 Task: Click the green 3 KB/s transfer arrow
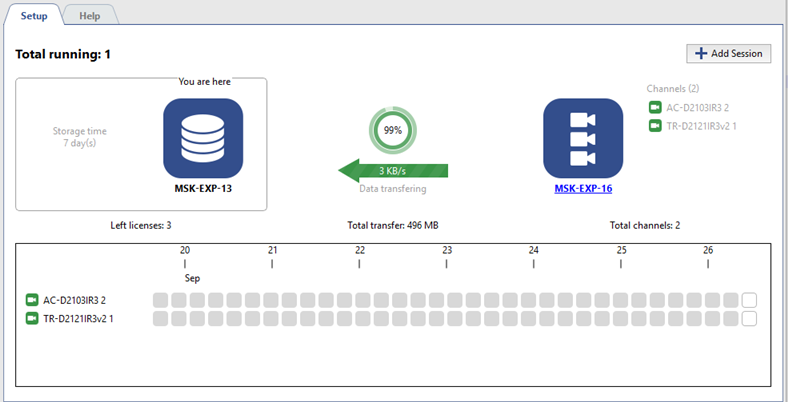pos(392,169)
